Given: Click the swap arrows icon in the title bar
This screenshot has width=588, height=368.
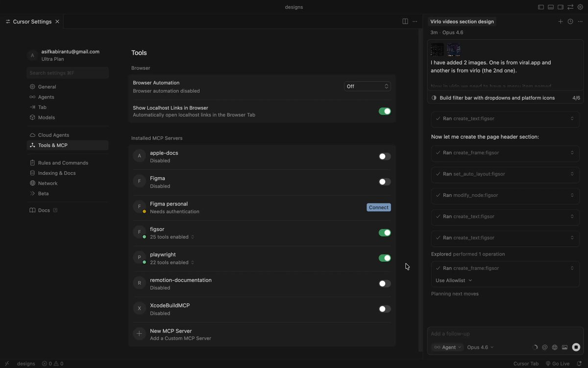Looking at the screenshot, I should point(570,7).
